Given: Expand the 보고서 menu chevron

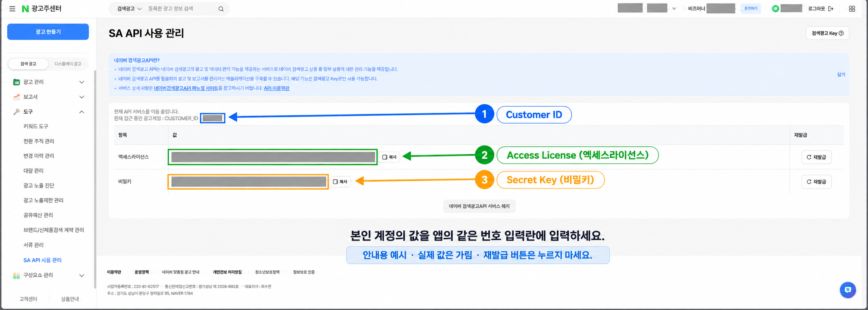Looking at the screenshot, I should [82, 97].
